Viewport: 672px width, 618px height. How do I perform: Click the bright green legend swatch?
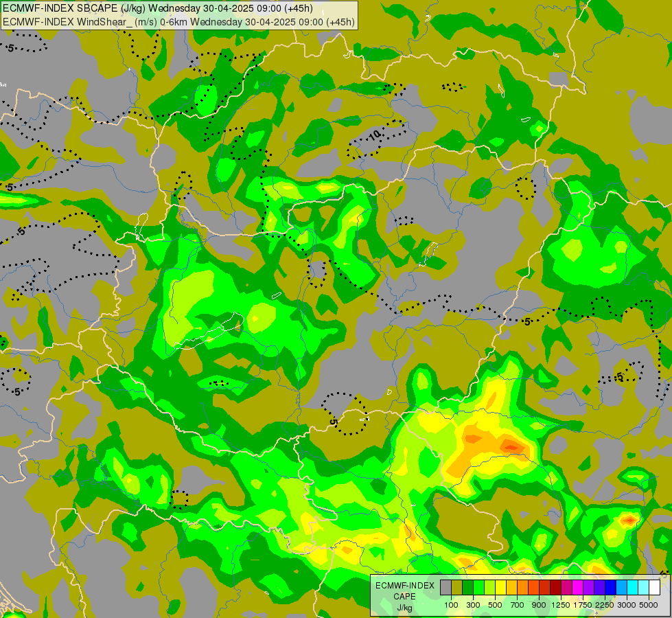(x=479, y=588)
